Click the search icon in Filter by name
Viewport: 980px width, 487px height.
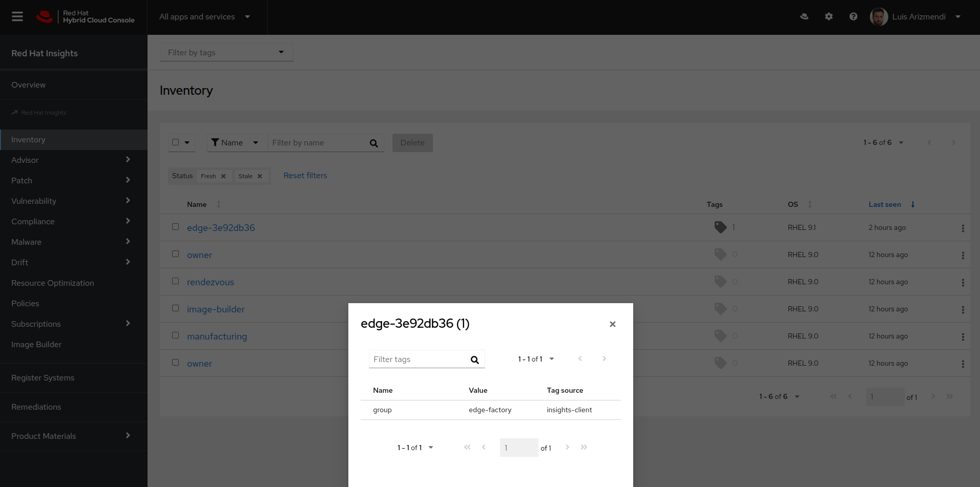click(374, 143)
